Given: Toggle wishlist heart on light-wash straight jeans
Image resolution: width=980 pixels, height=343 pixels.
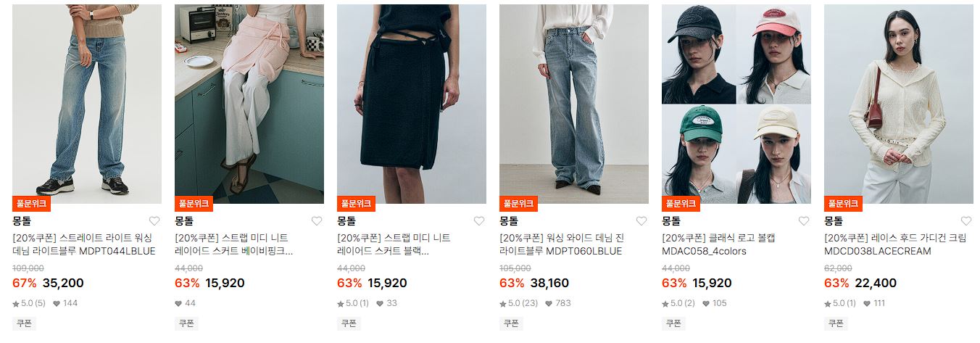Looking at the screenshot, I should tap(154, 221).
